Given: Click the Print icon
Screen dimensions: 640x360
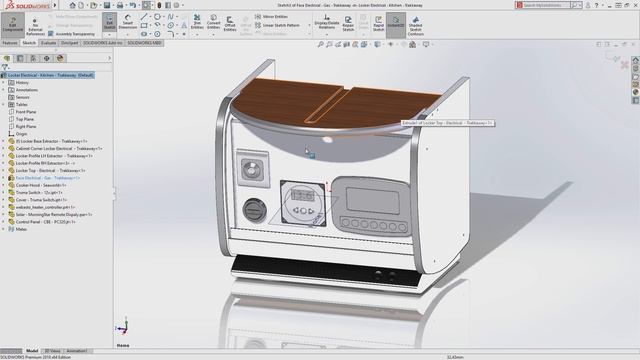Looking at the screenshot, I should click(120, 5).
